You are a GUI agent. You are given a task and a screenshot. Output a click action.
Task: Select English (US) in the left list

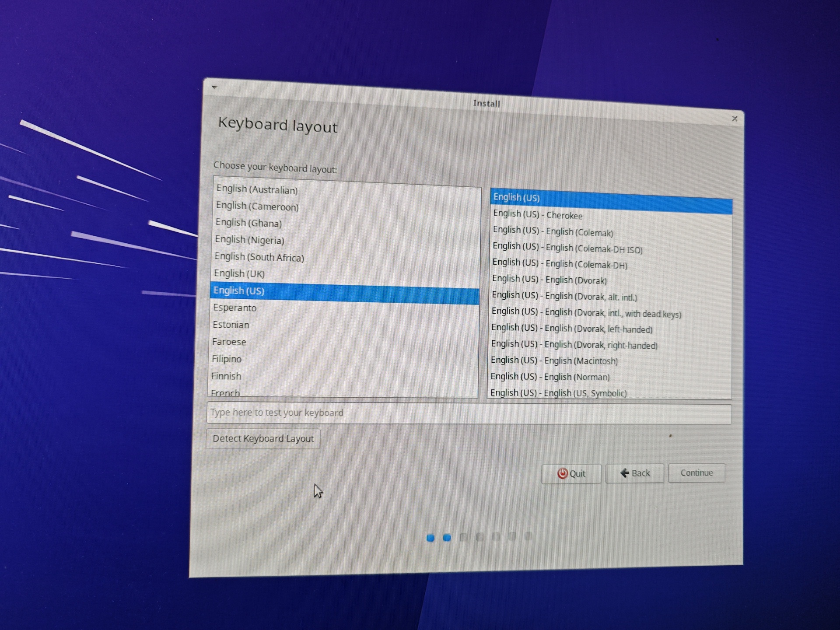(x=345, y=293)
